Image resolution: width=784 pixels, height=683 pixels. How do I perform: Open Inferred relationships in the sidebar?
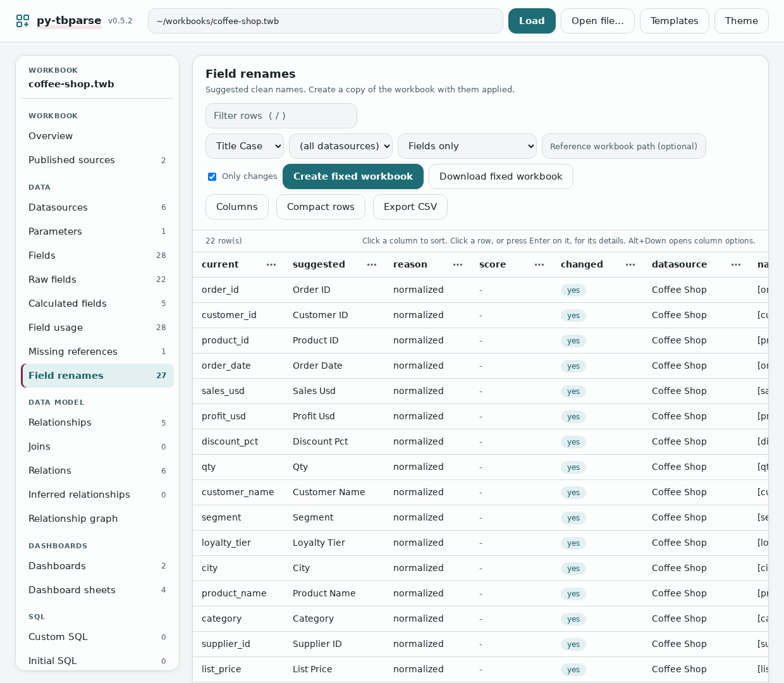point(97,495)
